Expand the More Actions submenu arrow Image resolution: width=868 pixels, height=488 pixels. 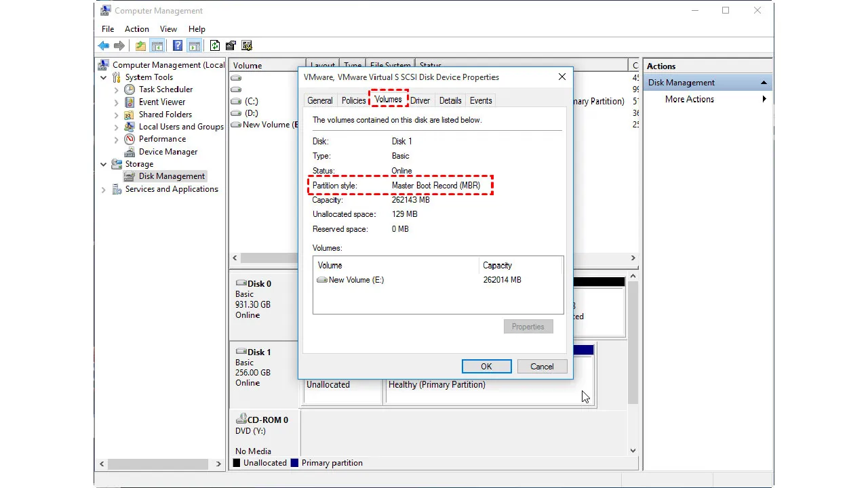tap(764, 99)
